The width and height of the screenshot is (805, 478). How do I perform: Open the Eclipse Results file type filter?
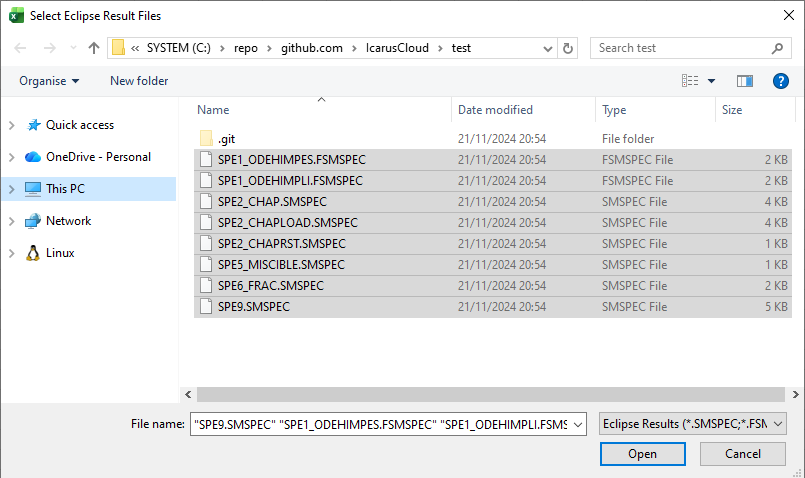(x=693, y=424)
